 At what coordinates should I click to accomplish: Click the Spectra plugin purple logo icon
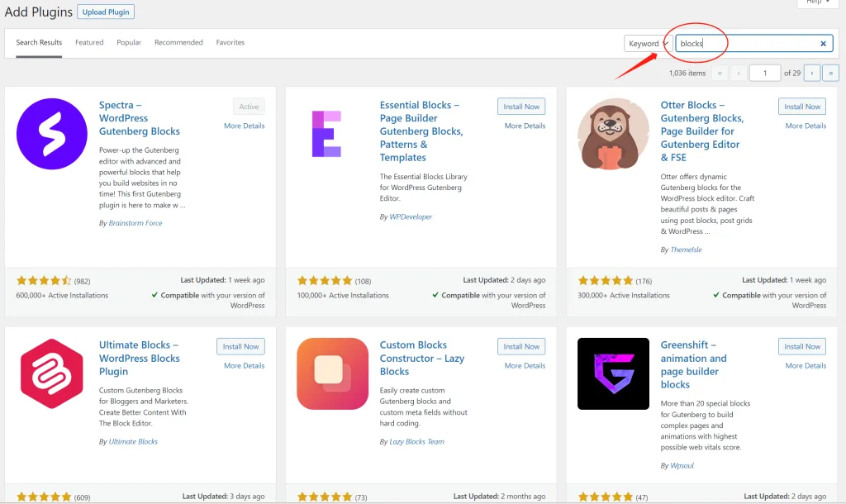coord(52,133)
